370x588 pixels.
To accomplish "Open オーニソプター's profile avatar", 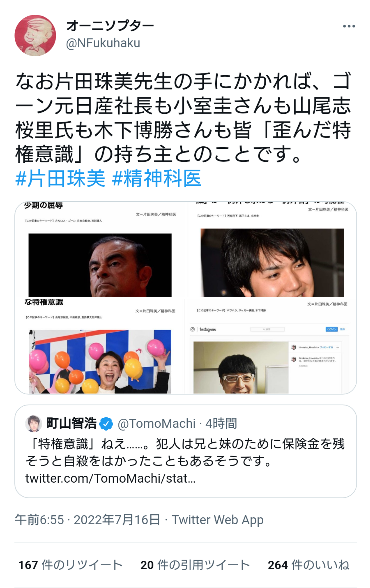I will (x=35, y=36).
